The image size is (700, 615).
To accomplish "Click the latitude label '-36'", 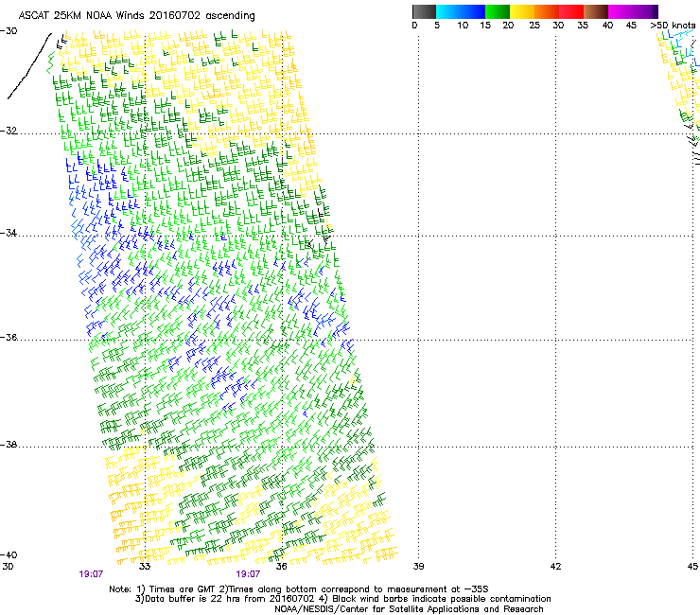I will (9, 337).
